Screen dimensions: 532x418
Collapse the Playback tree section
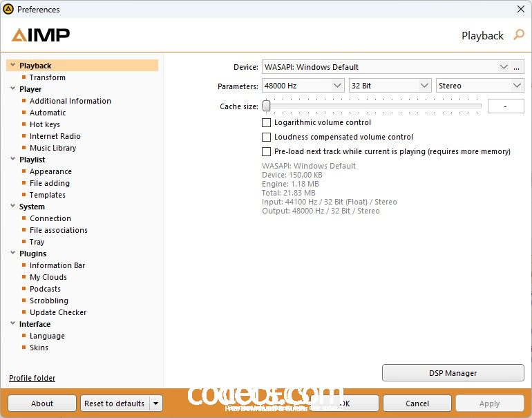[13, 65]
